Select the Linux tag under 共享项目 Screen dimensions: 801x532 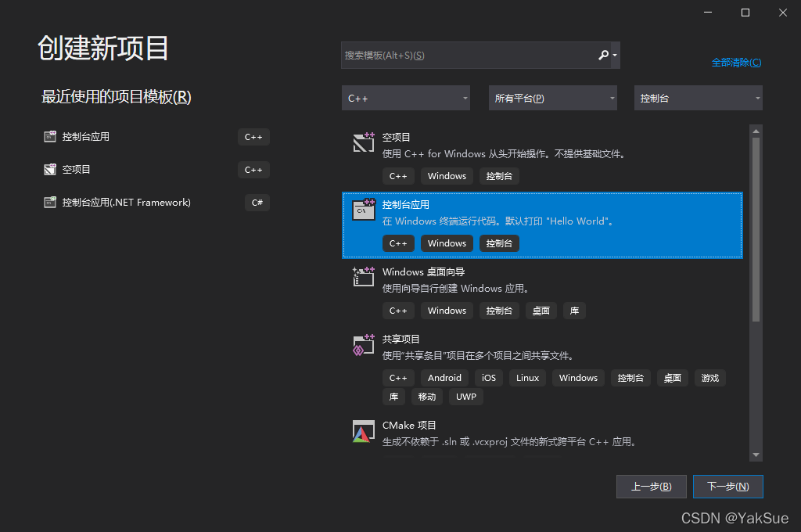[527, 377]
